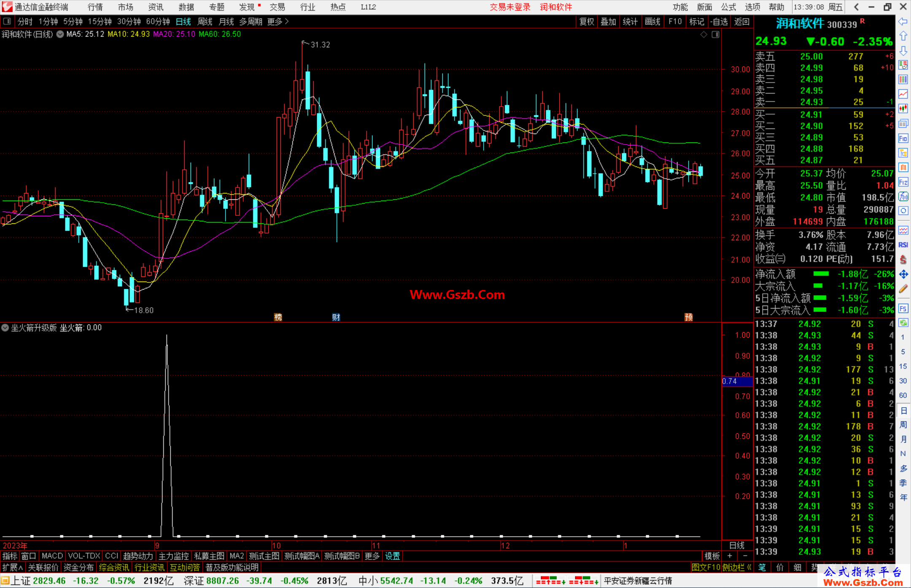Collapse the 侧边栏 sidebar toggle
The image size is (911, 588).
[x=737, y=567]
